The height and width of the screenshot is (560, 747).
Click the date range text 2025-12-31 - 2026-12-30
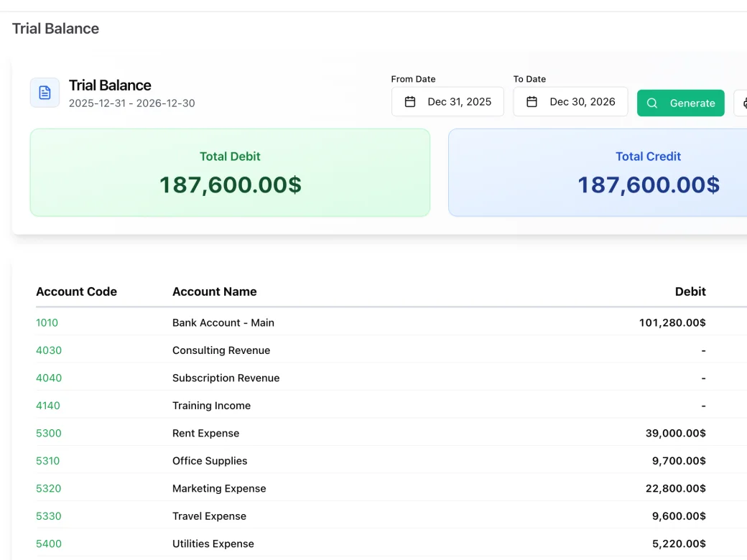click(x=131, y=103)
